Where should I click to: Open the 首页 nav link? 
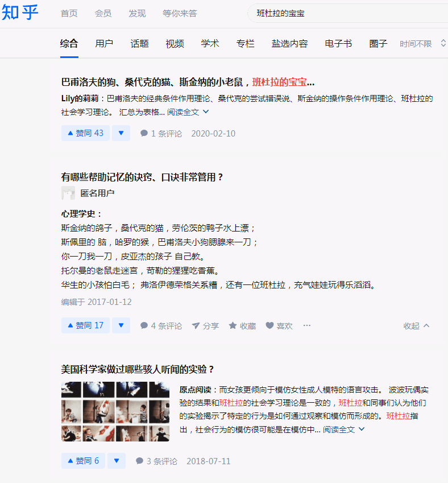pos(69,13)
